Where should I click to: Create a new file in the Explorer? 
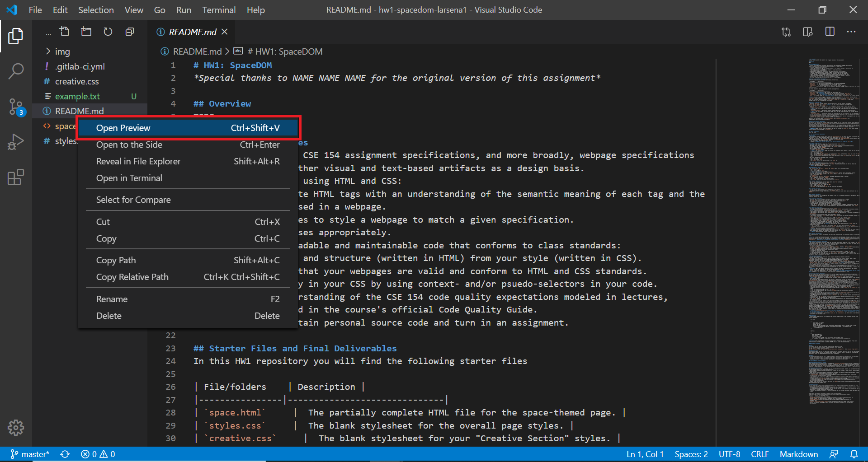pyautogui.click(x=65, y=31)
